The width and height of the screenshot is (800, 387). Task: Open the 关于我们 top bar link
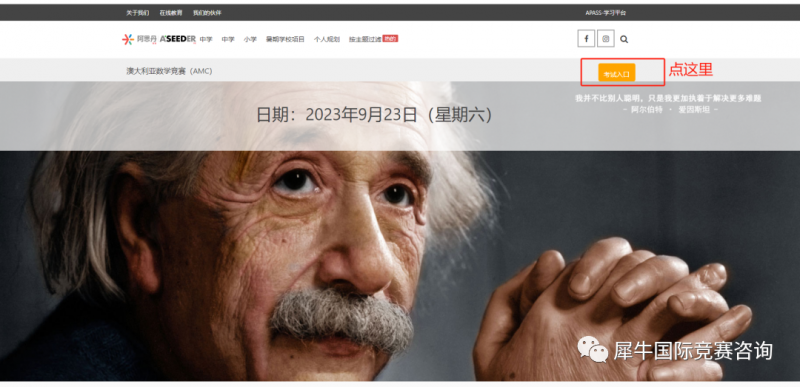tap(138, 13)
